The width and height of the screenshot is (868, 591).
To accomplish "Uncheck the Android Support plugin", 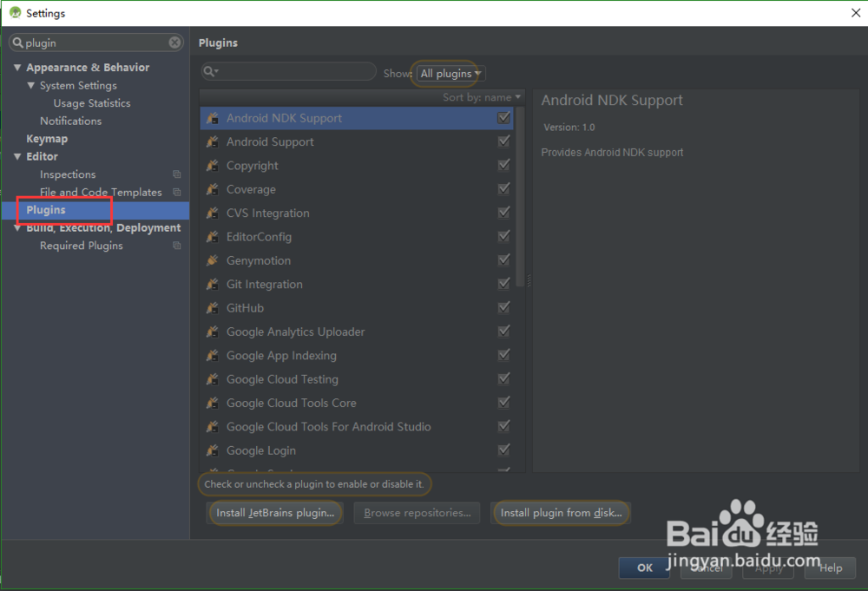I will point(503,141).
